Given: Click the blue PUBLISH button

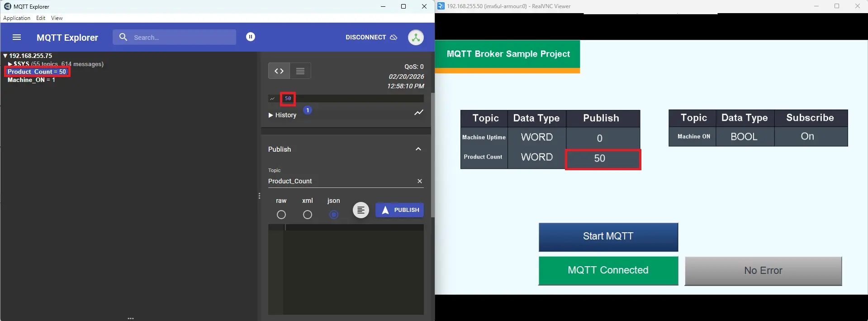Looking at the screenshot, I should pos(400,210).
